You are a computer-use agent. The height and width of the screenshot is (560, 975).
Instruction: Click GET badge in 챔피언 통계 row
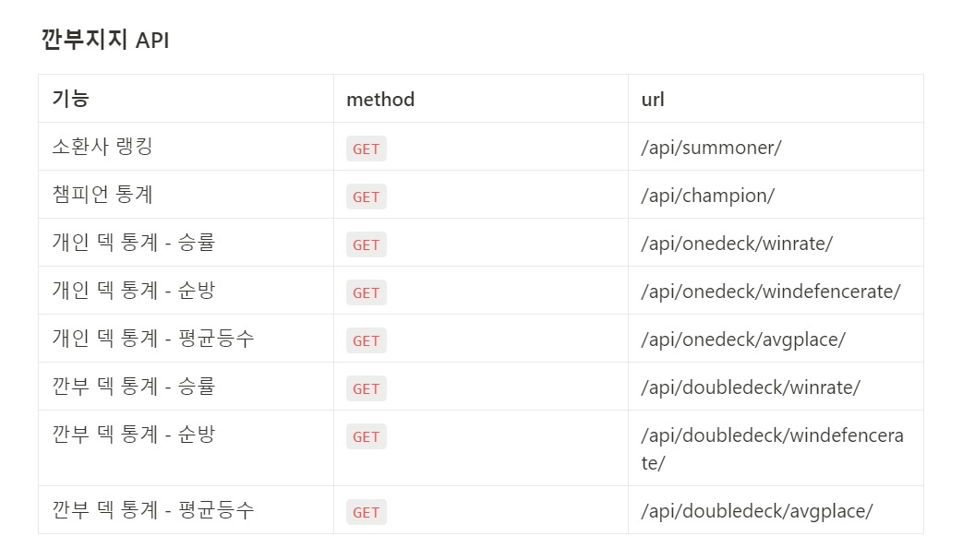click(x=367, y=197)
